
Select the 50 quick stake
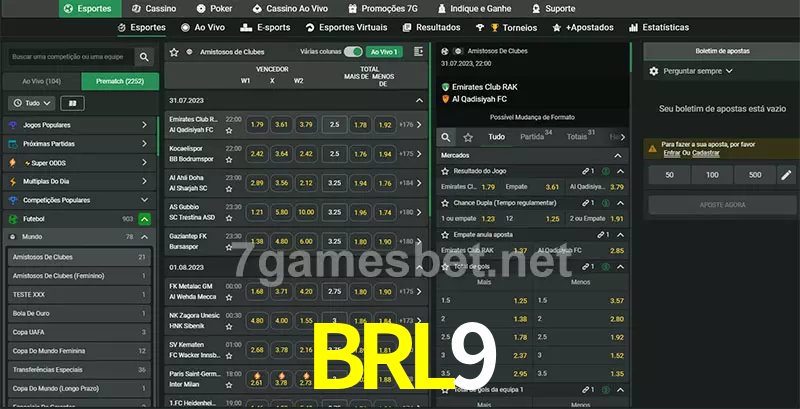pos(669,175)
